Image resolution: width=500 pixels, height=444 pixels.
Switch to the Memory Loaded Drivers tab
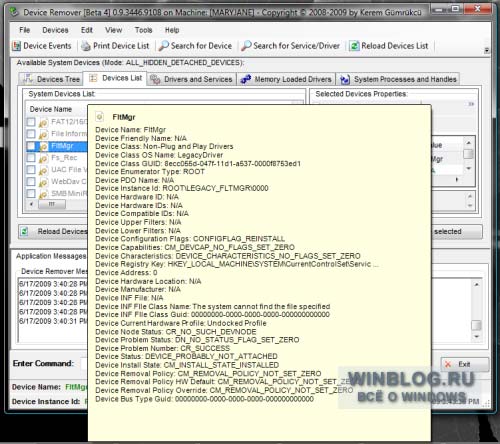point(286,79)
